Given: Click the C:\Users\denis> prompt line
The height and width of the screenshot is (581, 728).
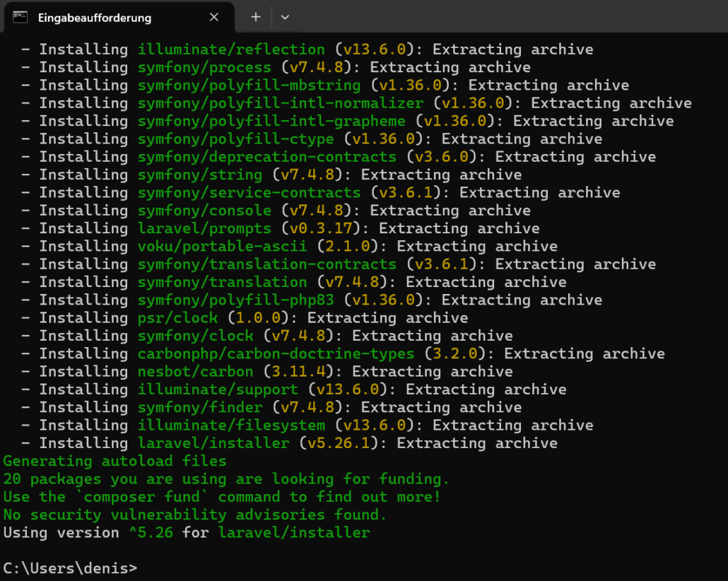Looking at the screenshot, I should [x=70, y=568].
